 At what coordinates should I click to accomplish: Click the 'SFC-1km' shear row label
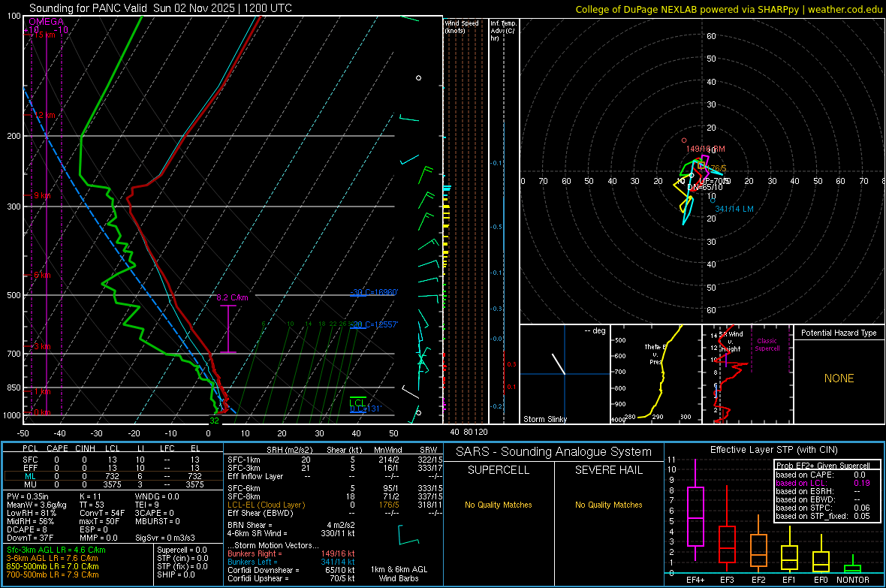[244, 460]
